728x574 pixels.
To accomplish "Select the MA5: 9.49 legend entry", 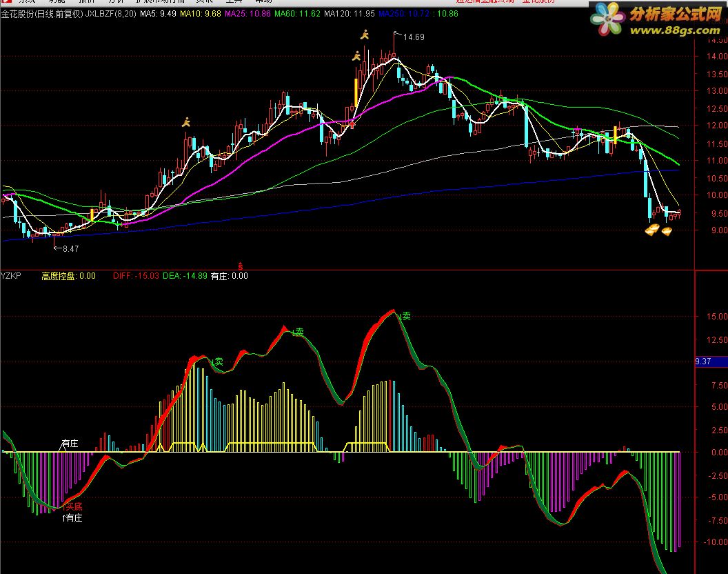I will coord(158,14).
